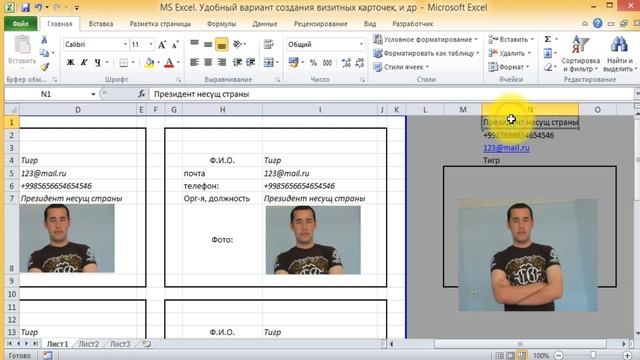Select sheet tab Лист2
Screen dimensions: 640x360
click(89, 344)
